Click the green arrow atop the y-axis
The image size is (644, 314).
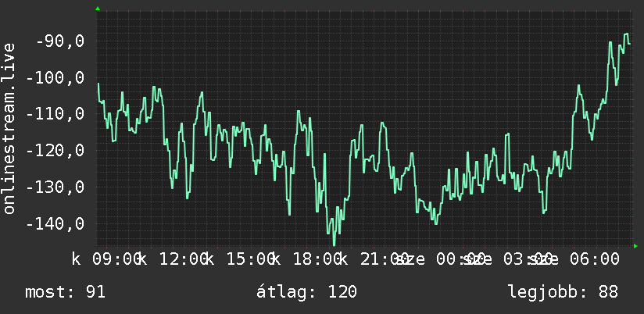[98, 9]
